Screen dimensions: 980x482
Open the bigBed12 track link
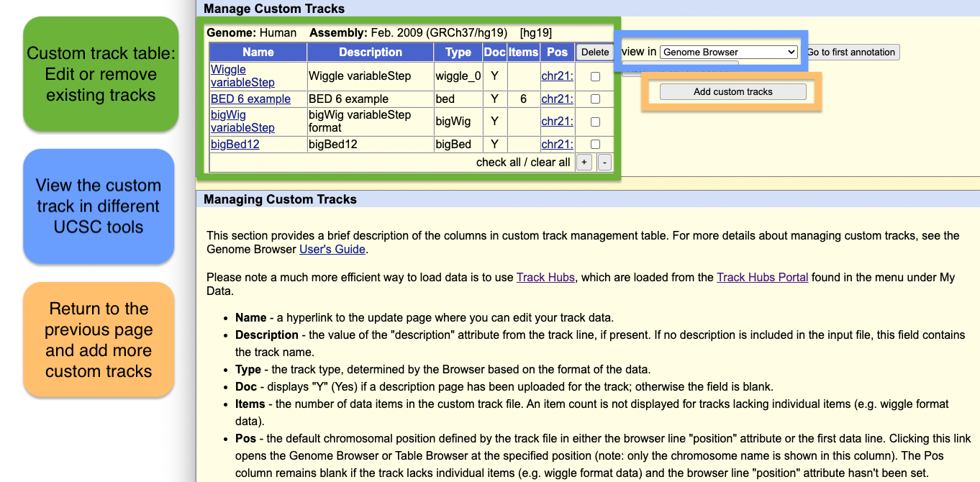tap(235, 145)
